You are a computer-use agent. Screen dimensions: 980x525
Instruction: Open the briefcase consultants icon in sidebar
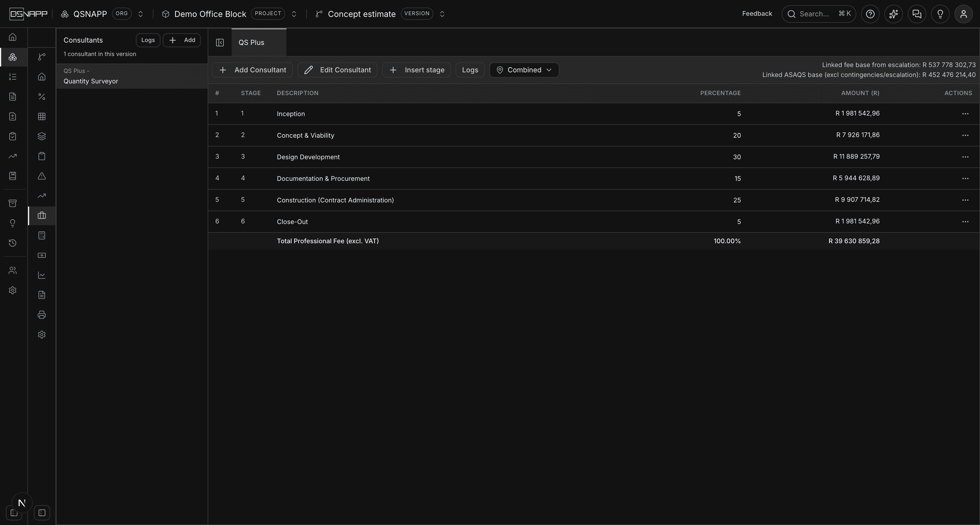click(42, 215)
